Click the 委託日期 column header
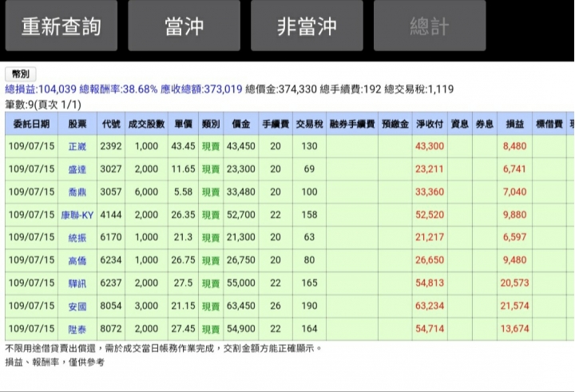This screenshot has width=575, height=392. tap(31, 124)
